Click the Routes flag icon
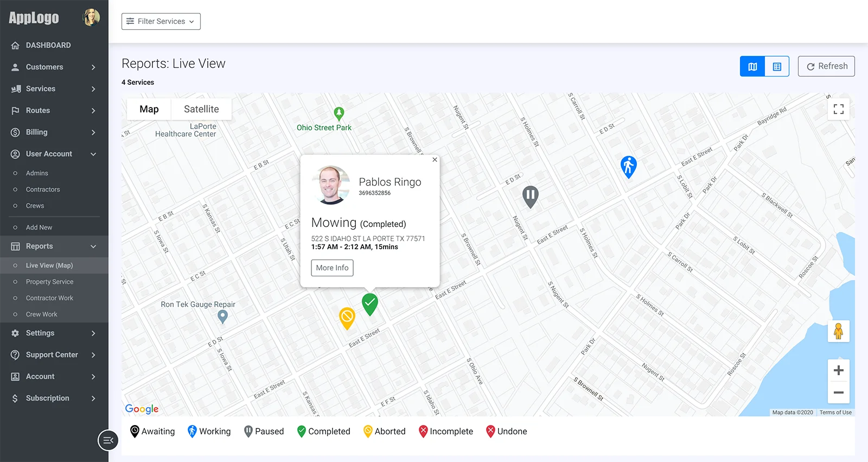The image size is (868, 462). [x=15, y=111]
